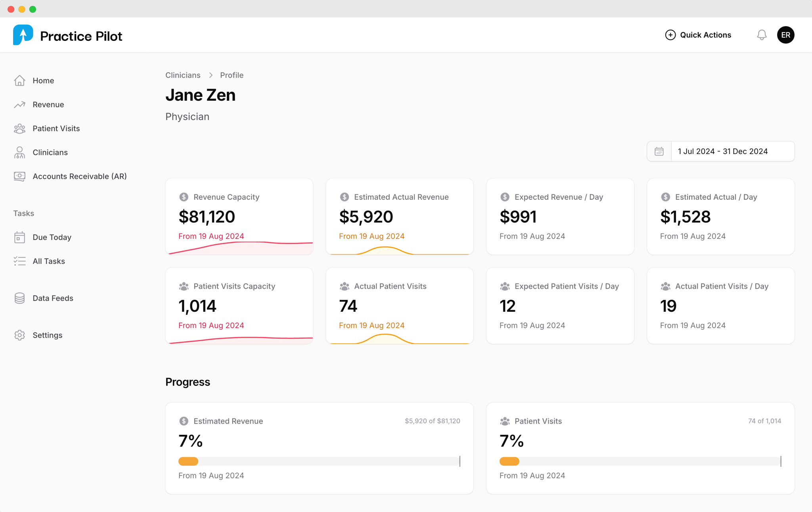Open Due Today tasks

click(52, 237)
